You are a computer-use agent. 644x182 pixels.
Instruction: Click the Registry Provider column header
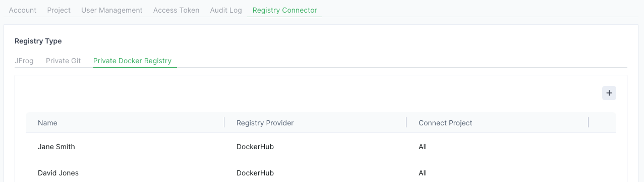[x=265, y=123]
